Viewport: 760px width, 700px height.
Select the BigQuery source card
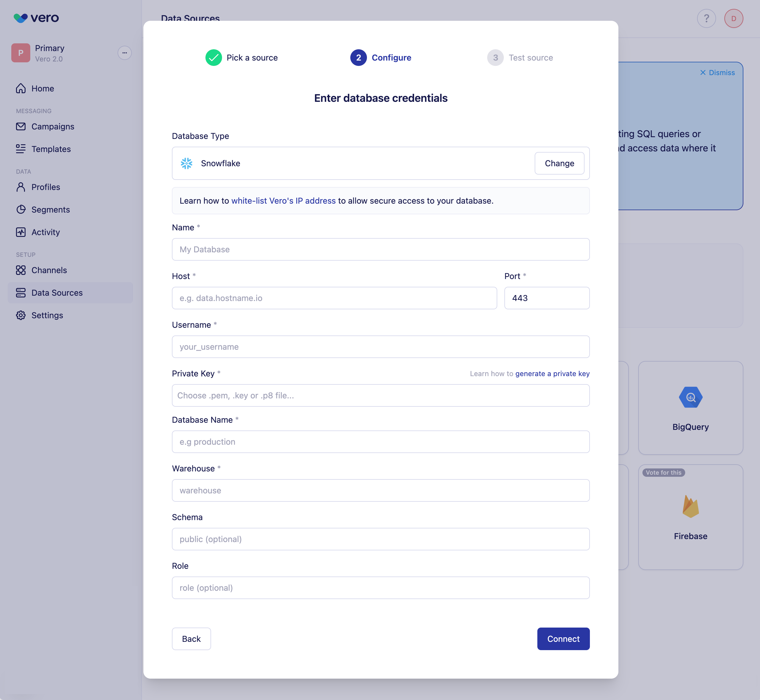coord(690,408)
